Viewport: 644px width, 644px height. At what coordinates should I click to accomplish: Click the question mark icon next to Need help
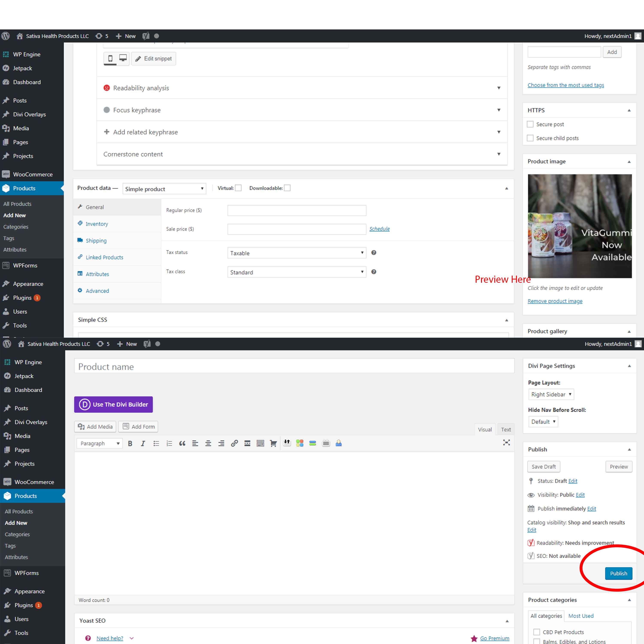coord(88,638)
